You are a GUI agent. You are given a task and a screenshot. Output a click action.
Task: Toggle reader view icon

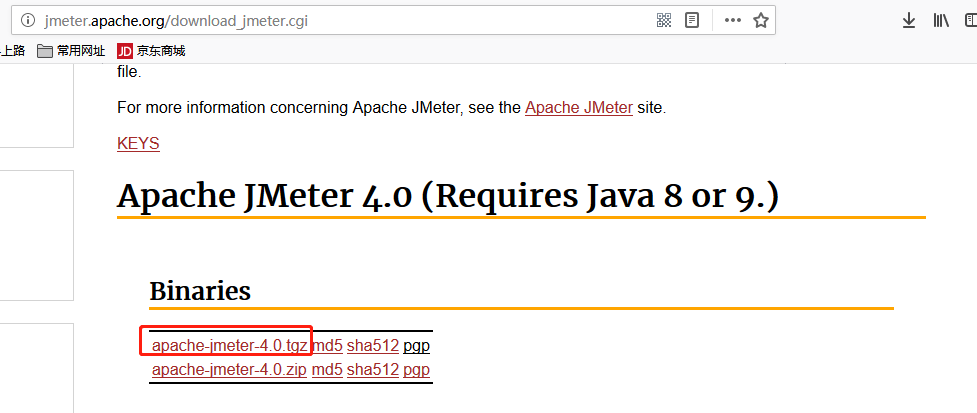coord(692,21)
